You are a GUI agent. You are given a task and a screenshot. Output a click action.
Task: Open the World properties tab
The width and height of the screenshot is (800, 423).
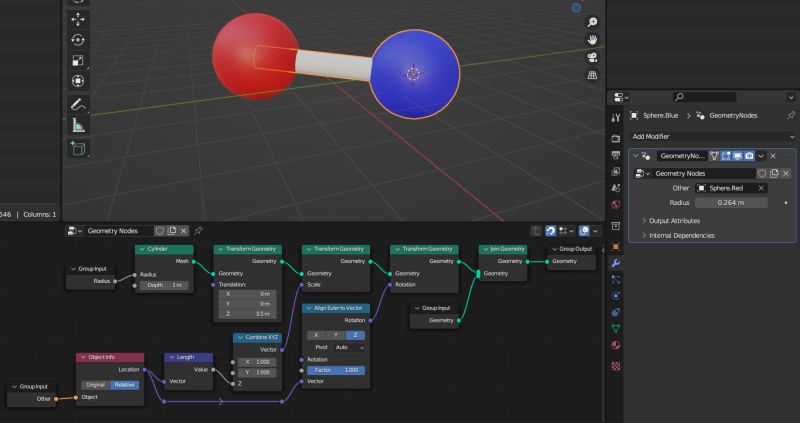(x=616, y=205)
